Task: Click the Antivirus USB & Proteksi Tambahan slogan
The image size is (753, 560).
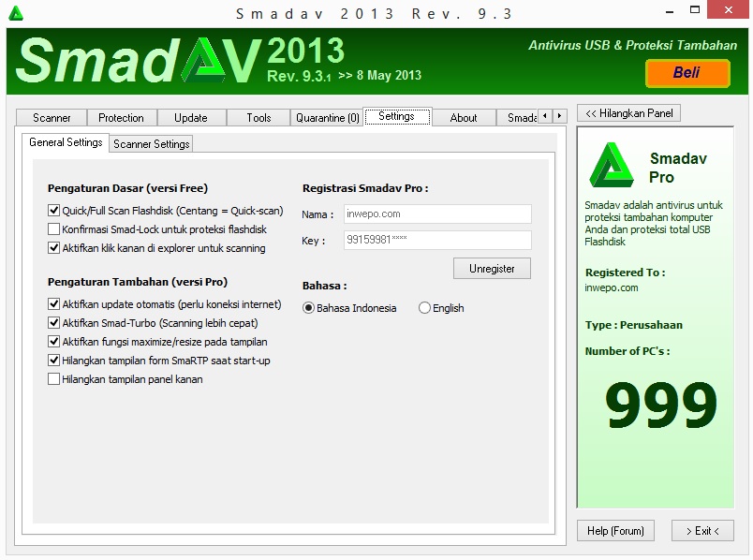Action: tap(632, 45)
